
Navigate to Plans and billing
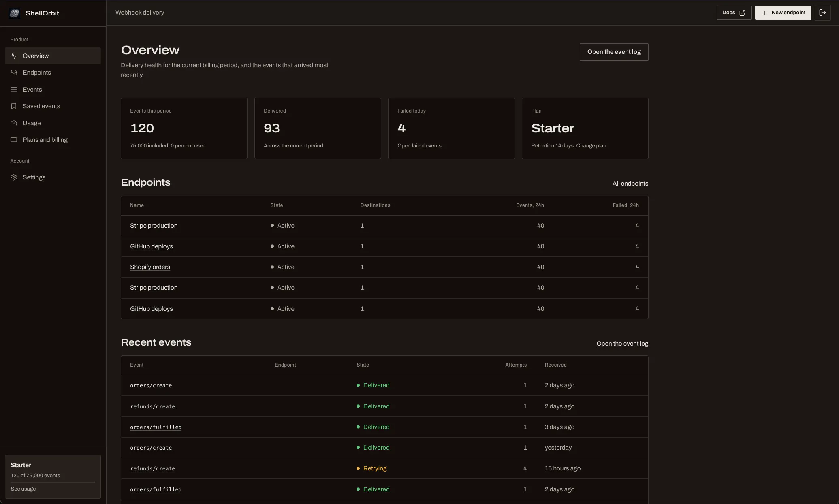click(53, 140)
